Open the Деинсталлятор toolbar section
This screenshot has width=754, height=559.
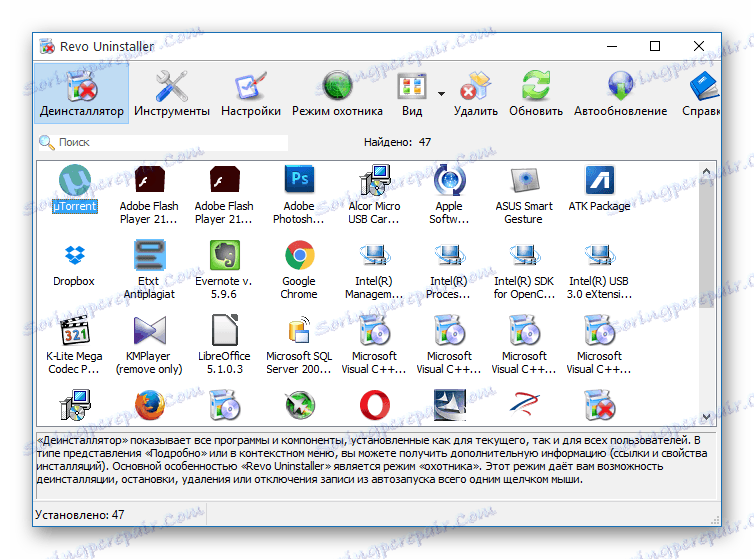pyautogui.click(x=82, y=93)
